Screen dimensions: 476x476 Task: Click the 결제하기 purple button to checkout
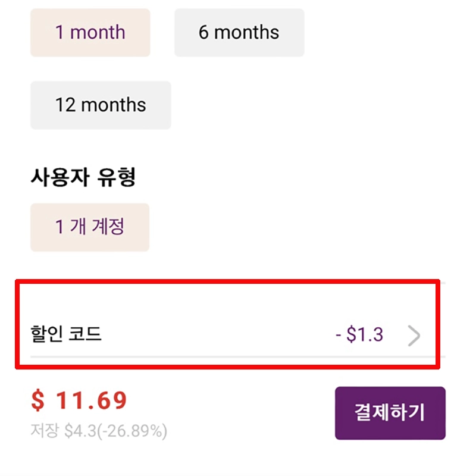[x=391, y=413]
